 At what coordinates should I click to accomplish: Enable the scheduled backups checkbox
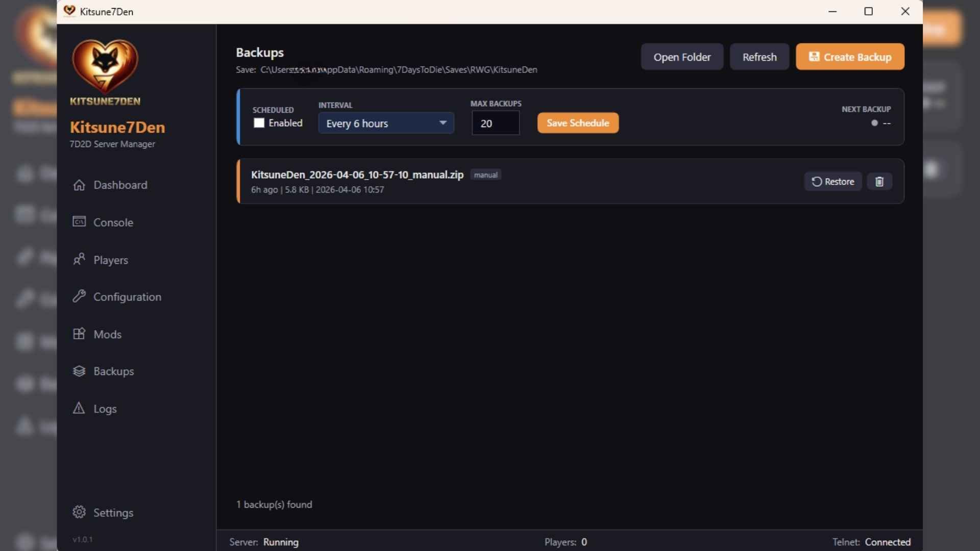(x=259, y=123)
